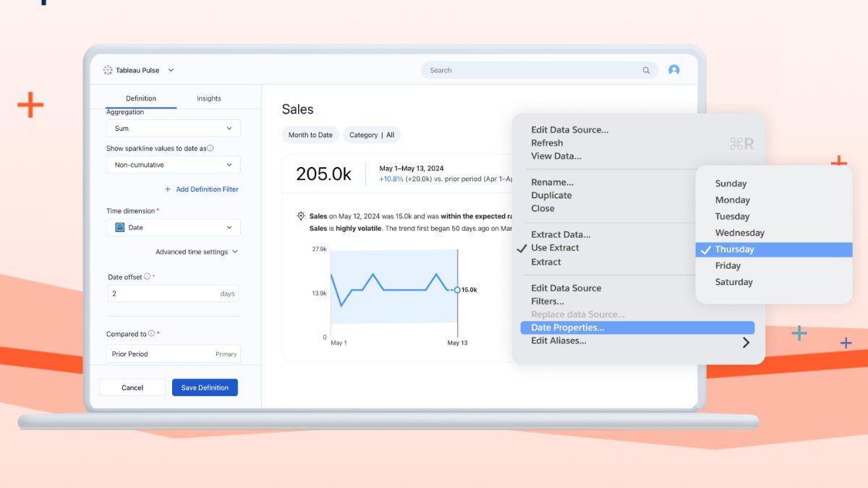Toggle the checked Use Extract option
The image size is (868, 488).
click(x=555, y=247)
